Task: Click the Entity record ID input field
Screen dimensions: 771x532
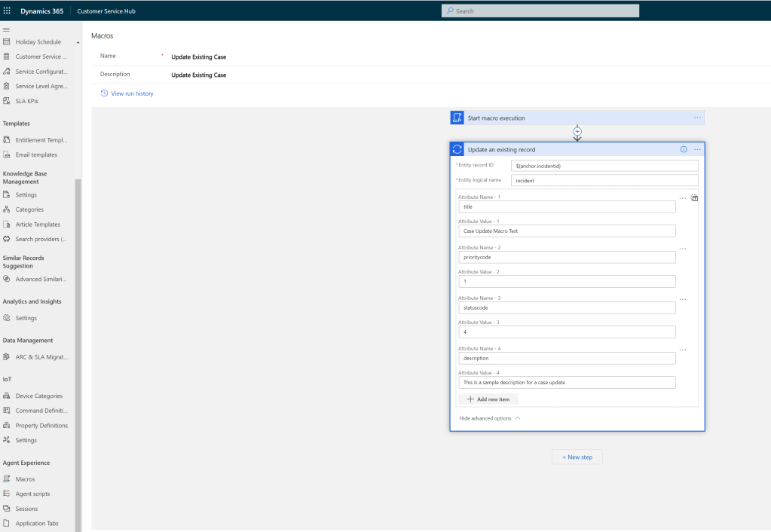Action: 604,166
